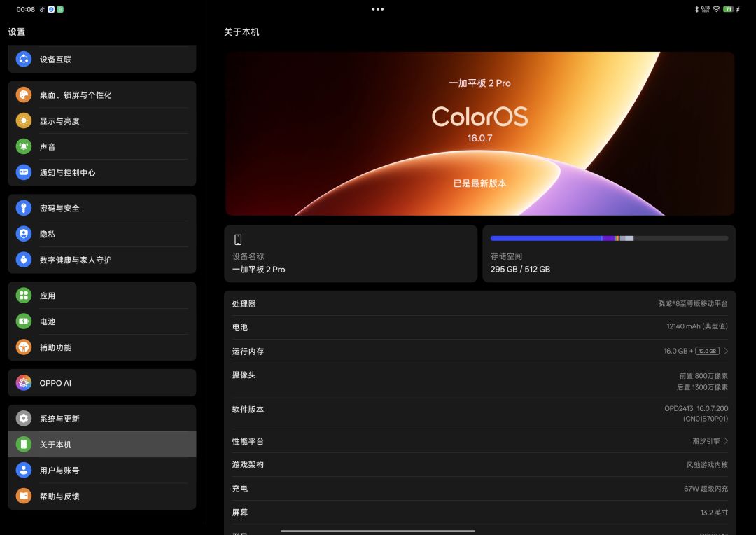This screenshot has height=535, width=756.
Task: Tap the 关于本机 page title
Action: 241,32
